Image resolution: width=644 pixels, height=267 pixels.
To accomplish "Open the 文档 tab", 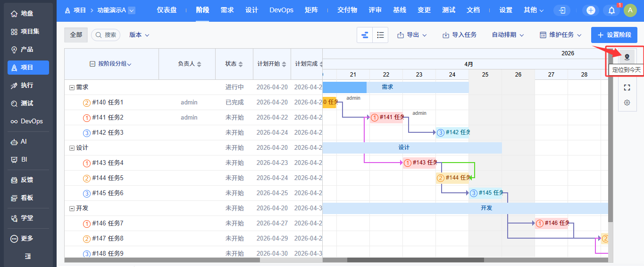I will (x=473, y=10).
